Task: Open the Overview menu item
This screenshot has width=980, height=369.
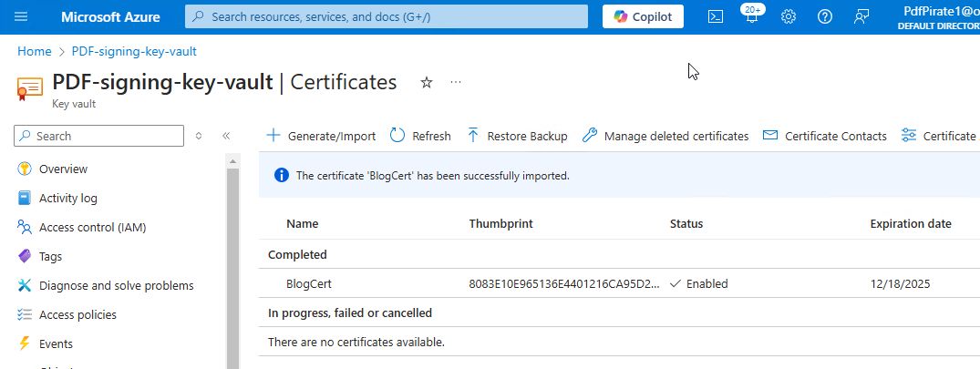Action: click(x=63, y=169)
